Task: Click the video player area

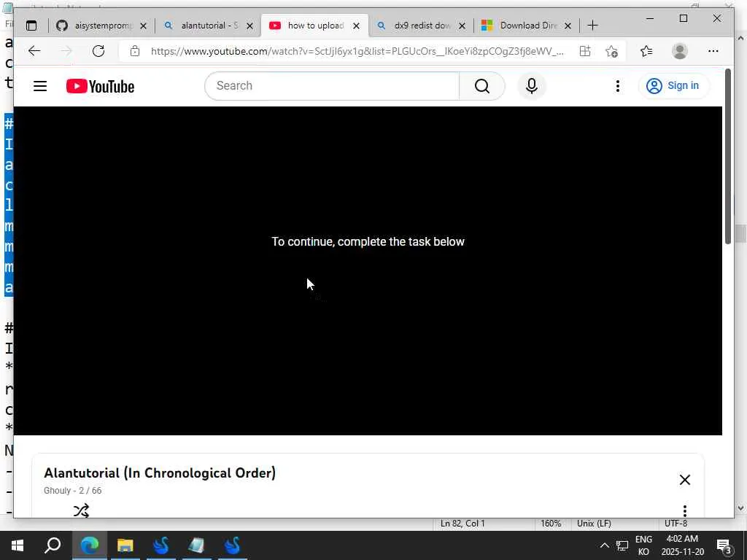Action: [368, 271]
